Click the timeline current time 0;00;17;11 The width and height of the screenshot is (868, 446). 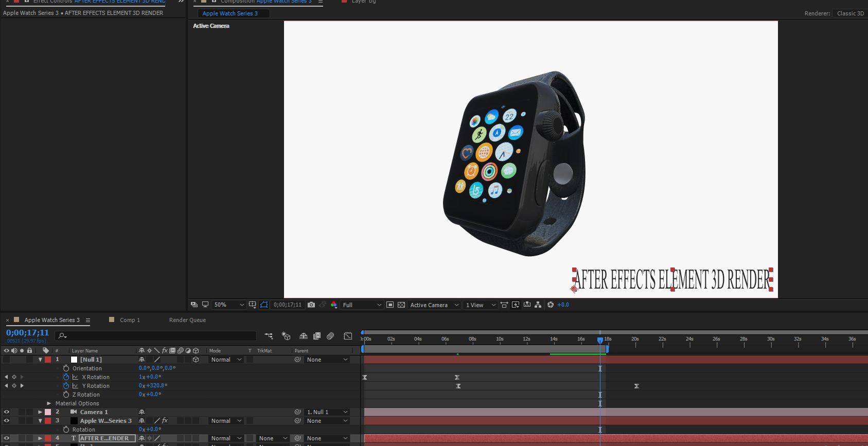pos(27,333)
